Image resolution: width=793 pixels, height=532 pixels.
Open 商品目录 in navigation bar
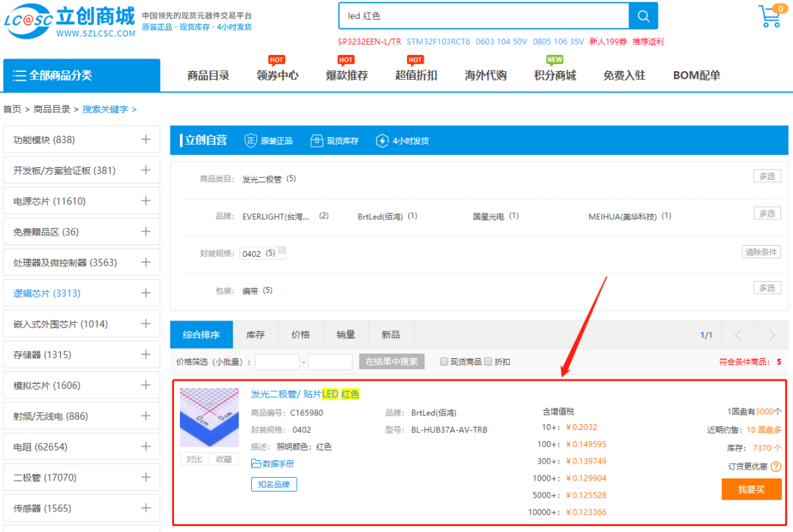click(x=208, y=76)
